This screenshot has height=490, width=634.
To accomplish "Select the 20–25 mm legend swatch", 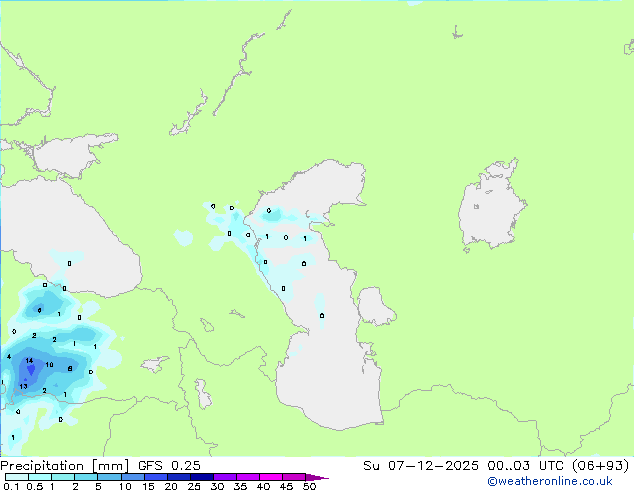I will [x=179, y=477].
